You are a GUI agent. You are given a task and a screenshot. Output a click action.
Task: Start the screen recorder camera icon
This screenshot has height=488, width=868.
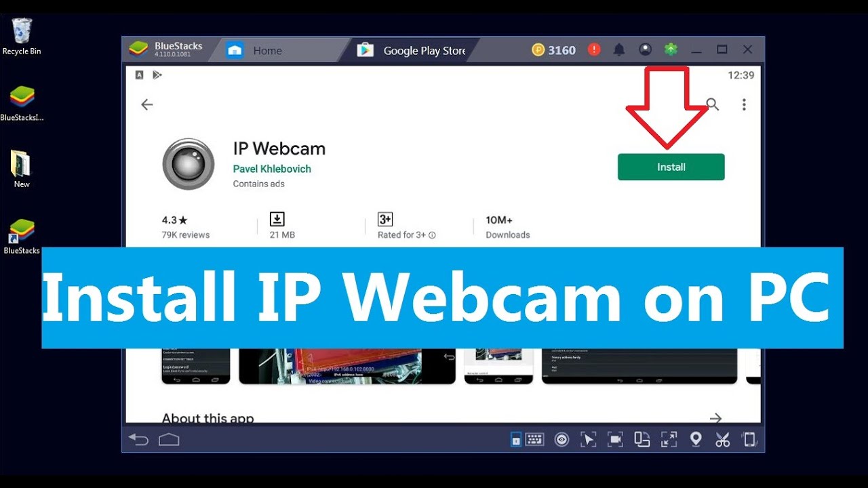click(x=615, y=440)
